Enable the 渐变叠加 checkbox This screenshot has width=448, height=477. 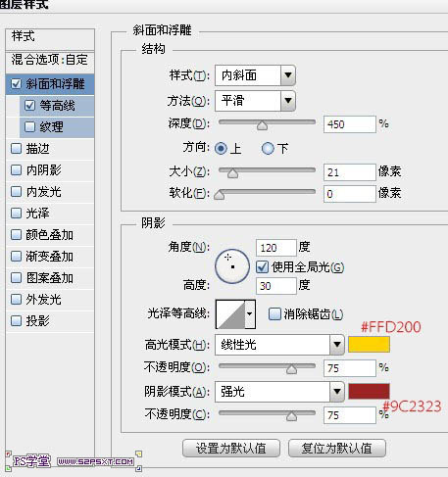pos(16,257)
